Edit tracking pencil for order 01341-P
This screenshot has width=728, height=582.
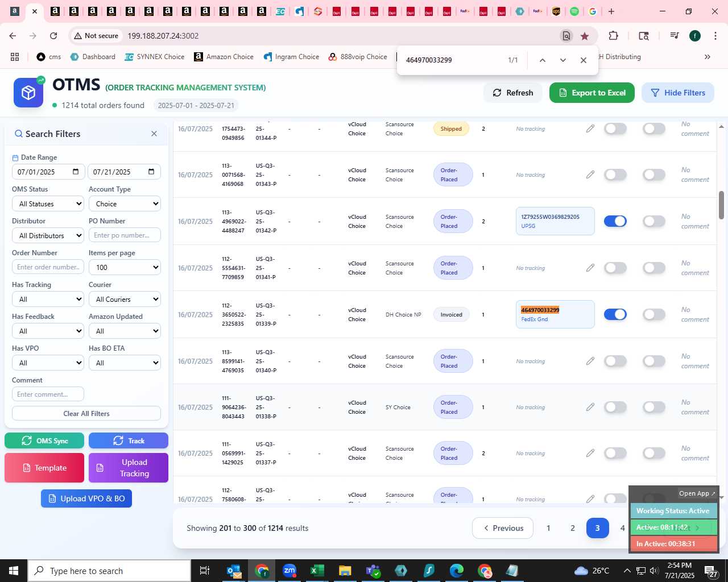coord(590,268)
